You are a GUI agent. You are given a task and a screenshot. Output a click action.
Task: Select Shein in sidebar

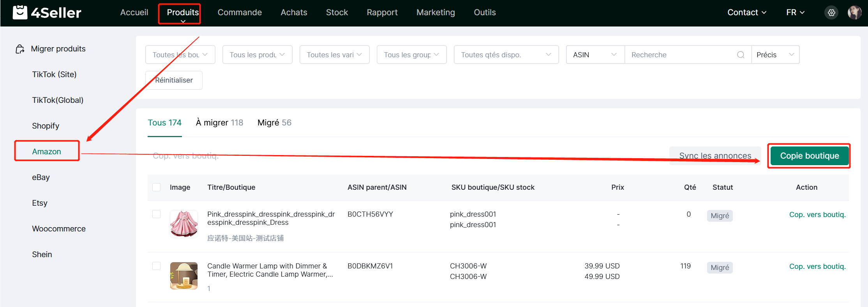pos(42,254)
